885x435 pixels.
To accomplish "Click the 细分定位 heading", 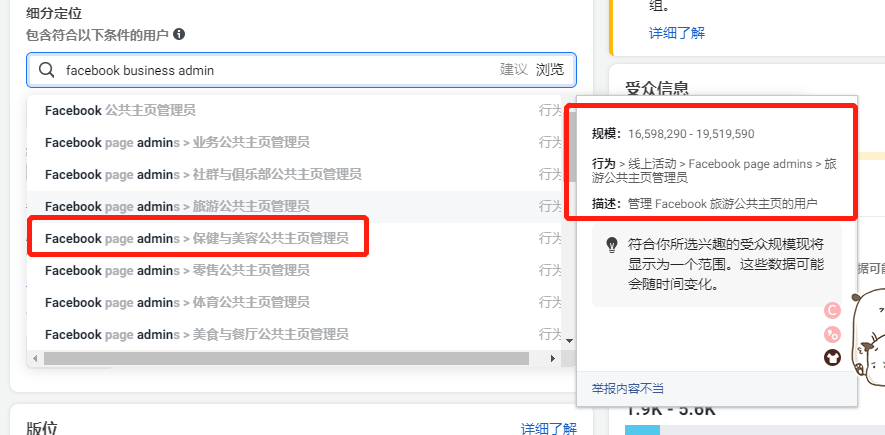I will [54, 14].
